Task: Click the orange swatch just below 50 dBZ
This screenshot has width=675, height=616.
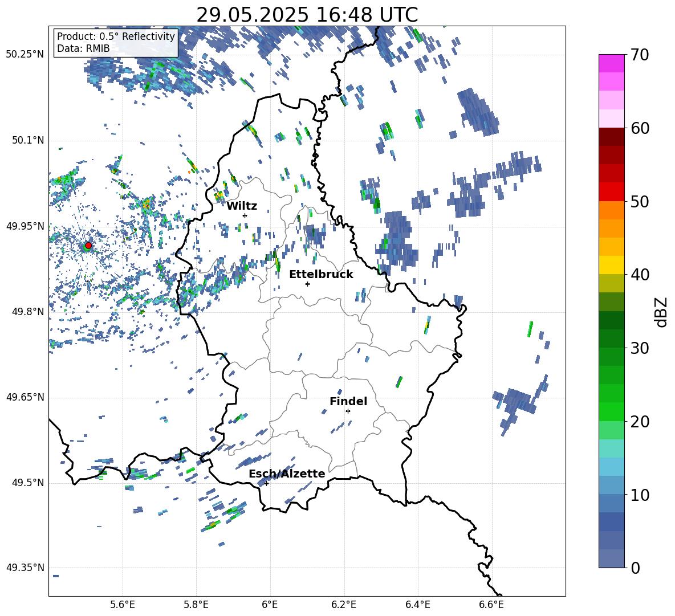Action: coord(611,210)
